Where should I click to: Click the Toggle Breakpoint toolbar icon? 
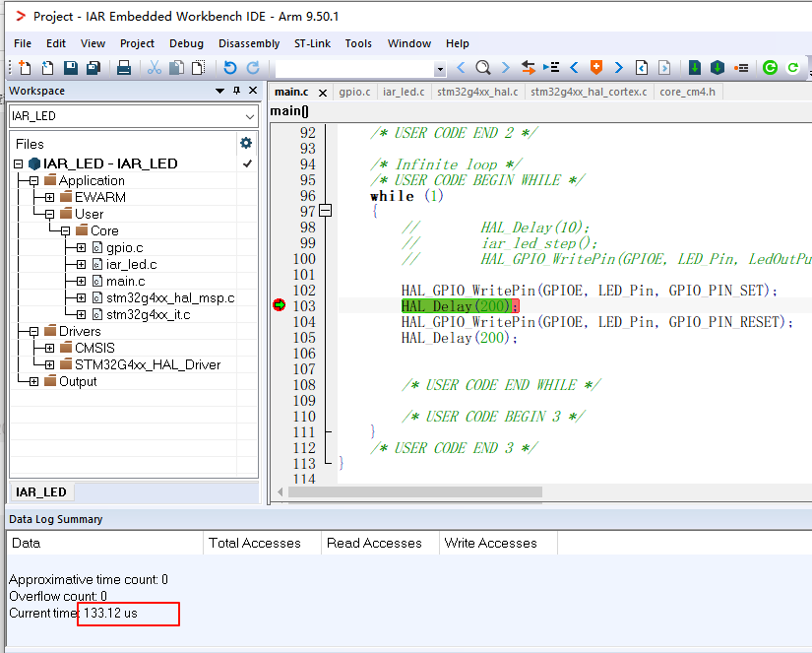(x=741, y=68)
